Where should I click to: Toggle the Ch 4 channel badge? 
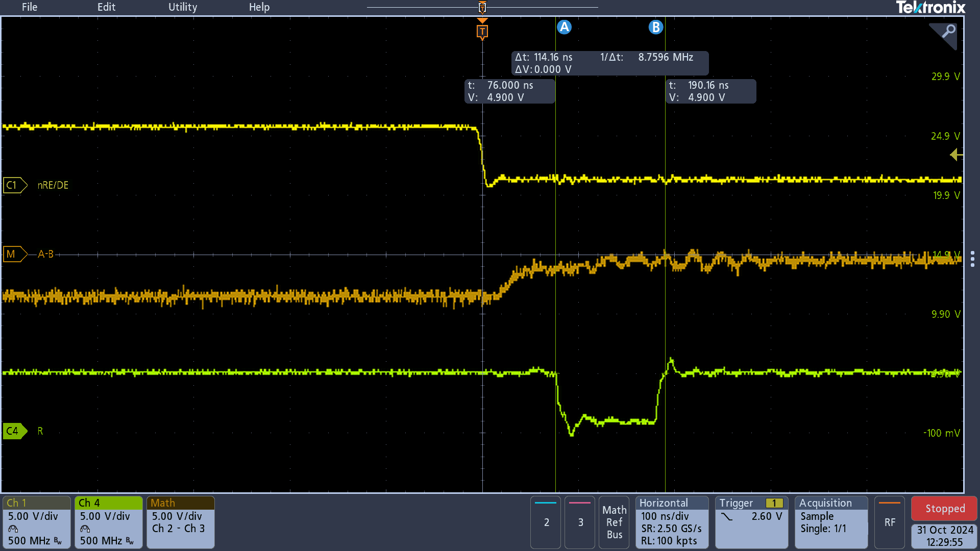(108, 522)
